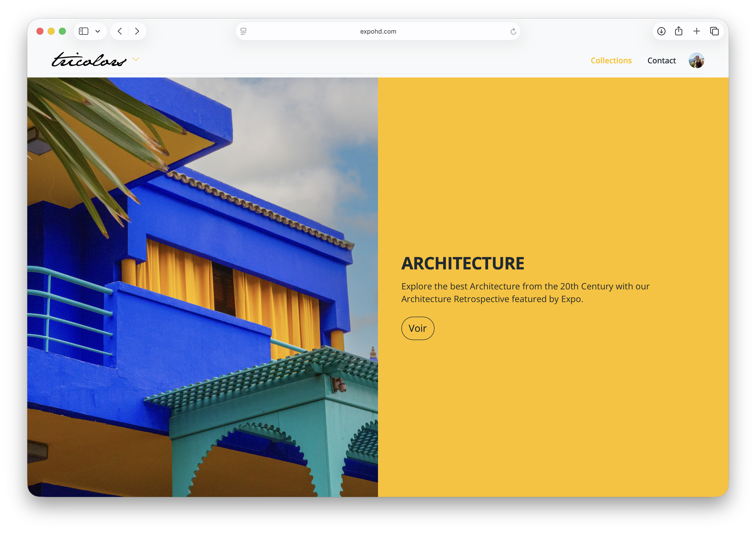The height and width of the screenshot is (533, 756).
Task: Click the Share icon in toolbar
Action: pyautogui.click(x=679, y=31)
